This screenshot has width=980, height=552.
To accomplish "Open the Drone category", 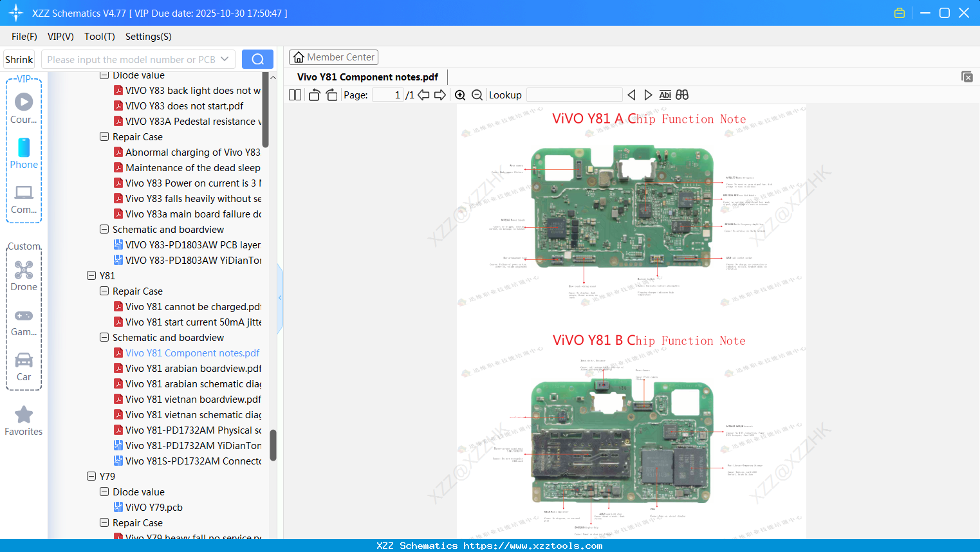I will pos(24,276).
